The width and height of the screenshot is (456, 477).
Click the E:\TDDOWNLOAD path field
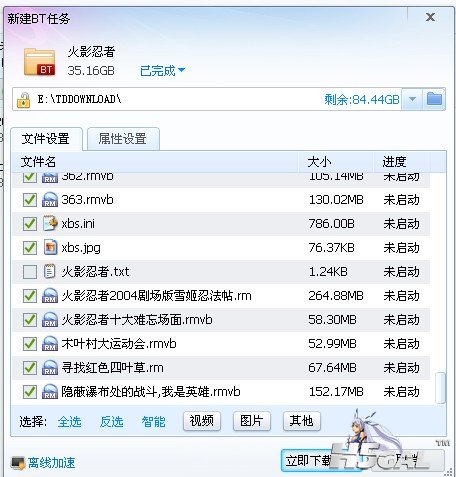click(207, 99)
